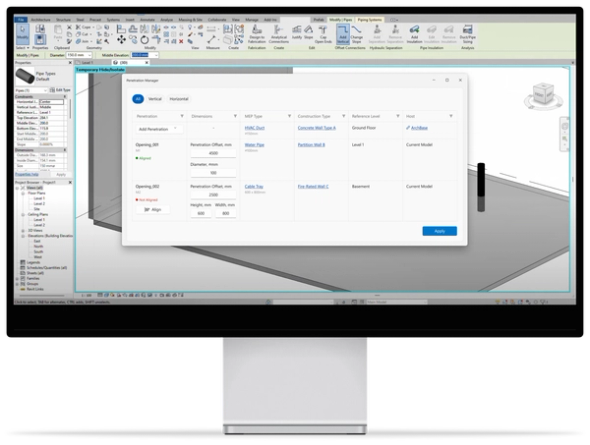The width and height of the screenshot is (590, 445).
Task: Click the Change Slope tool icon
Action: tap(356, 34)
